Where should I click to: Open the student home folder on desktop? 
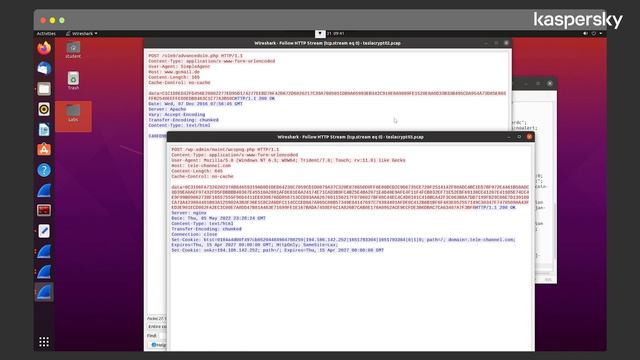coord(73,50)
